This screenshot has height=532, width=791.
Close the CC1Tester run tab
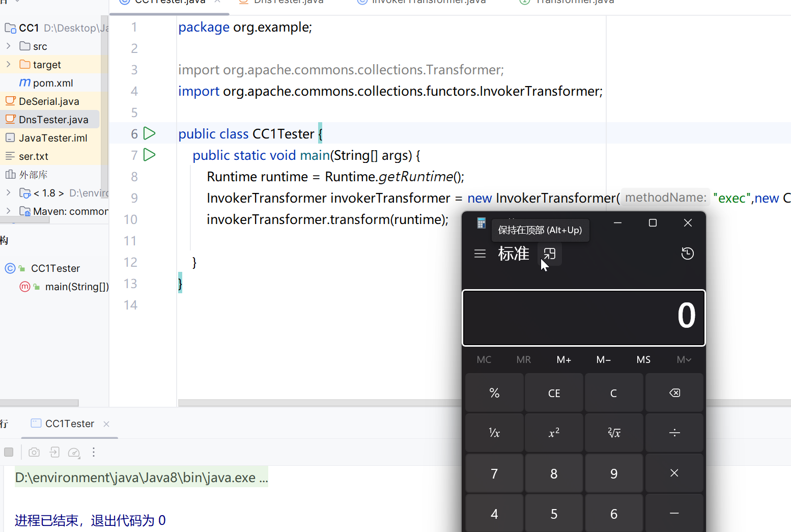pyautogui.click(x=106, y=424)
